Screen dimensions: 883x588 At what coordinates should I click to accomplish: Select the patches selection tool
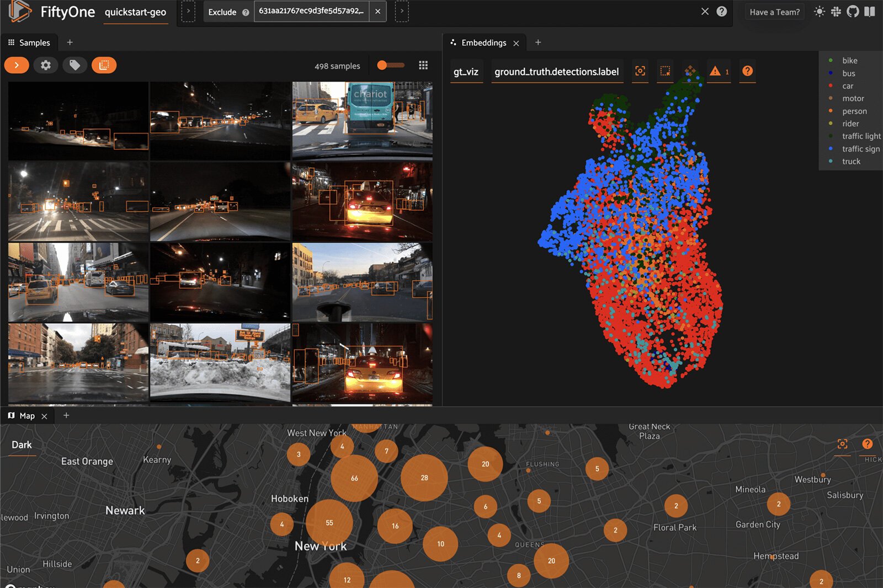(x=104, y=65)
